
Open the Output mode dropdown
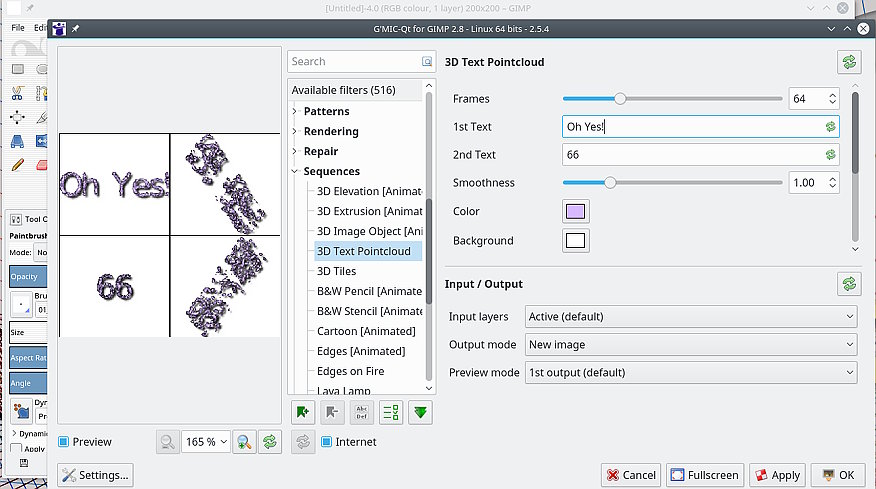[691, 344]
